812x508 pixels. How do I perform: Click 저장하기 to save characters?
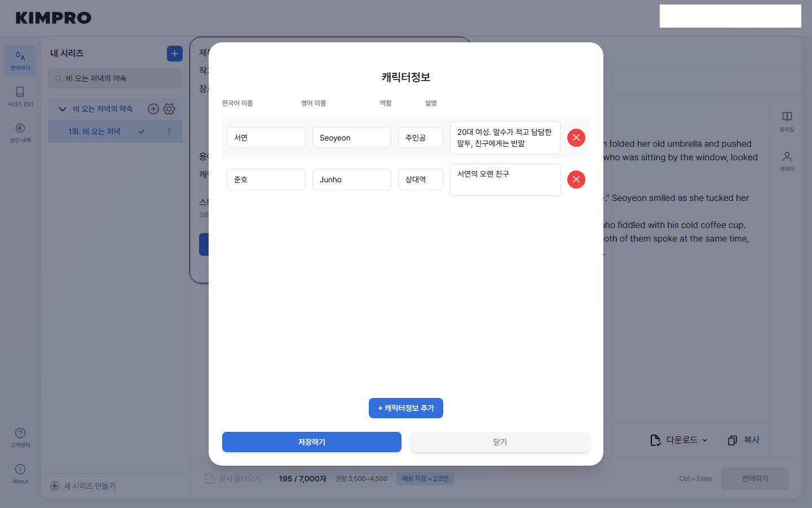coord(312,442)
